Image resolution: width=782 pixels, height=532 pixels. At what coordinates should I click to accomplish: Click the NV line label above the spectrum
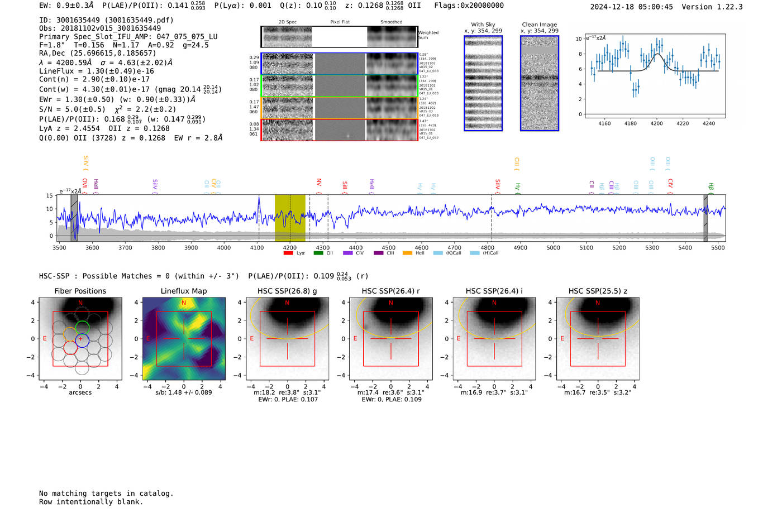(x=319, y=185)
